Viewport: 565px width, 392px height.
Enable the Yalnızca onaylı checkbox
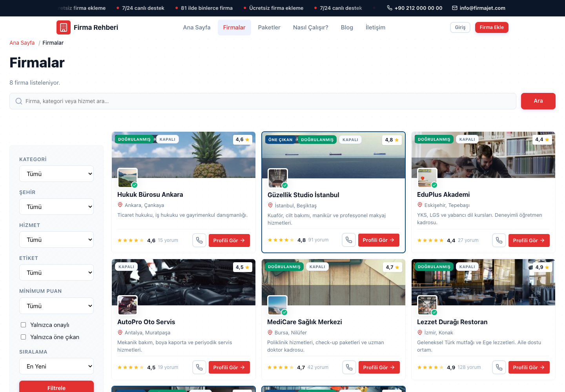[x=23, y=325]
